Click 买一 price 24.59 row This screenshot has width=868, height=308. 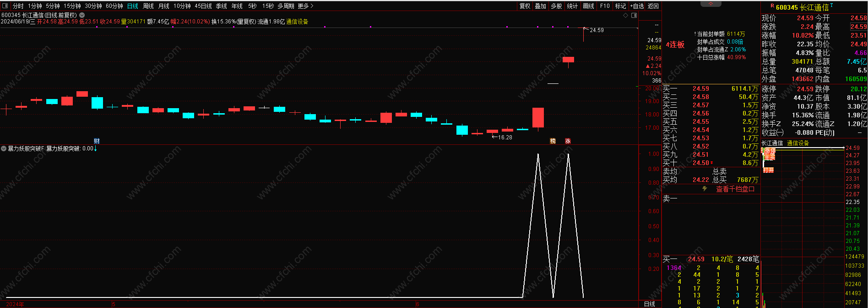(711, 88)
